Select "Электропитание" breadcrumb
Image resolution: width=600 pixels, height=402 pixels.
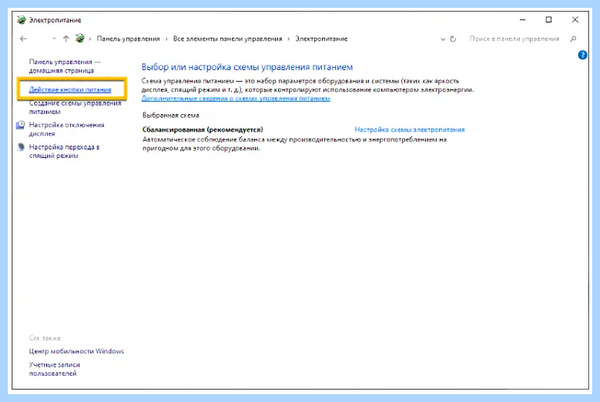pos(321,39)
